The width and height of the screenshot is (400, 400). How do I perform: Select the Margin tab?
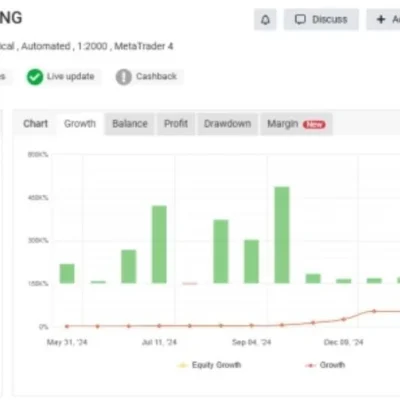296,124
